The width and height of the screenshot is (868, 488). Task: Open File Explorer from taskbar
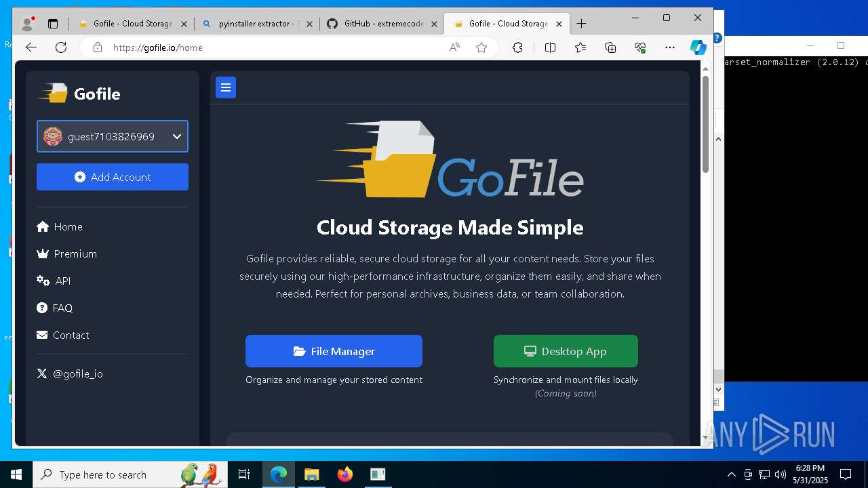(311, 474)
